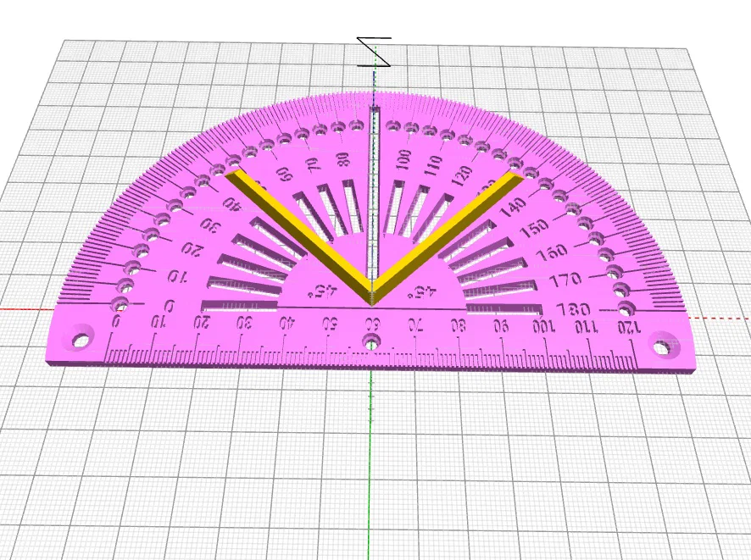The image size is (751, 560).
Task: Click the corner mounting hole near ruler 0
Action: [81, 340]
